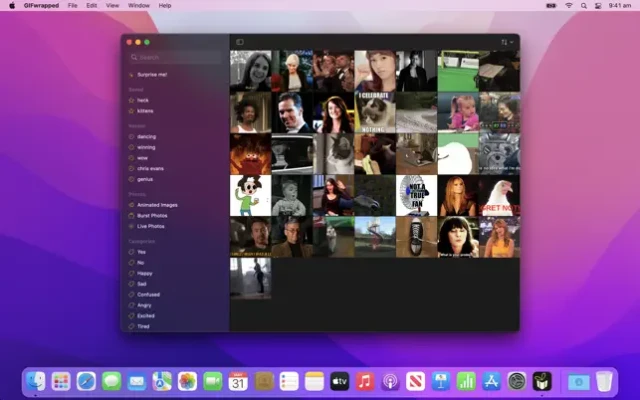
Task: Select the white duck on green GIF
Action: click(x=458, y=154)
